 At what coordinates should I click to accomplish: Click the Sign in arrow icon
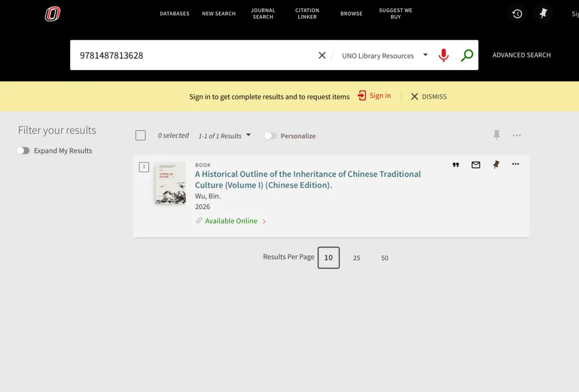[362, 95]
